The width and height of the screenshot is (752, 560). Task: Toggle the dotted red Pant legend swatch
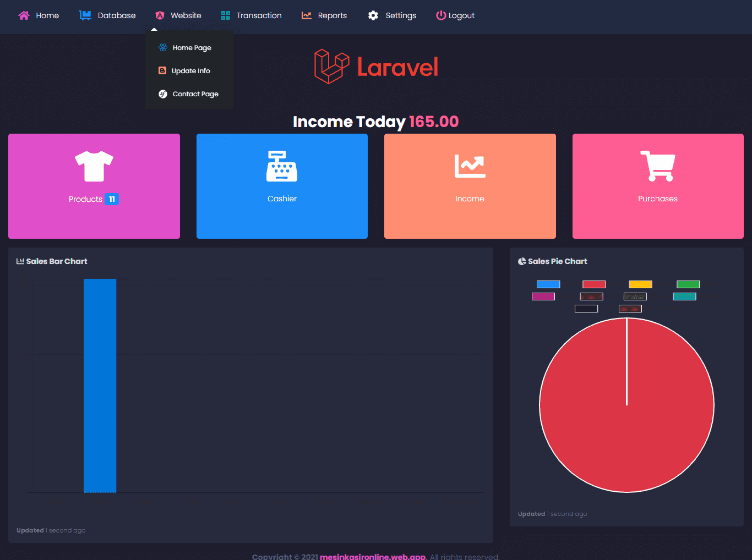pos(591,297)
